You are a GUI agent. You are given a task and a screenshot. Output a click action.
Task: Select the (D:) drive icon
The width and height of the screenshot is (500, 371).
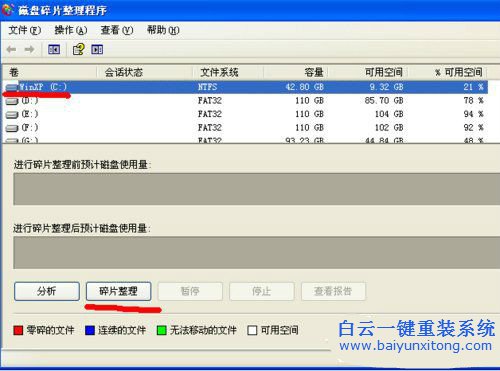tap(12, 101)
